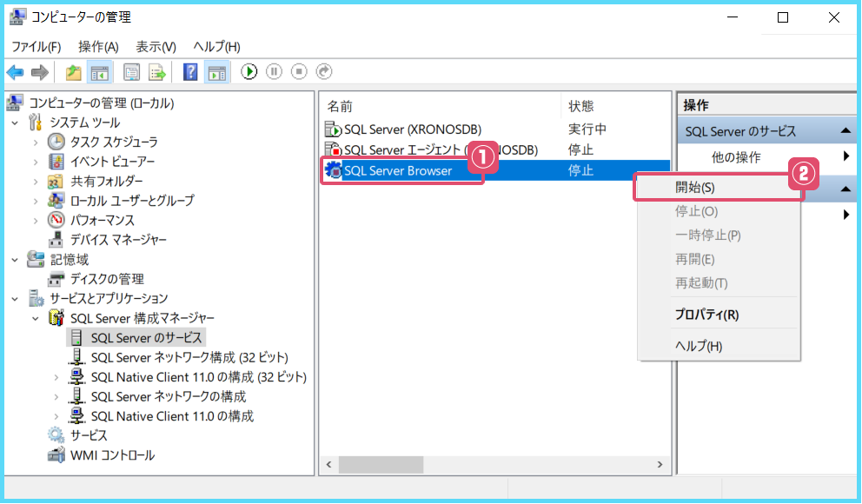The width and height of the screenshot is (862, 504).
Task: Click the Back arrow in toolbar
Action: 15,72
